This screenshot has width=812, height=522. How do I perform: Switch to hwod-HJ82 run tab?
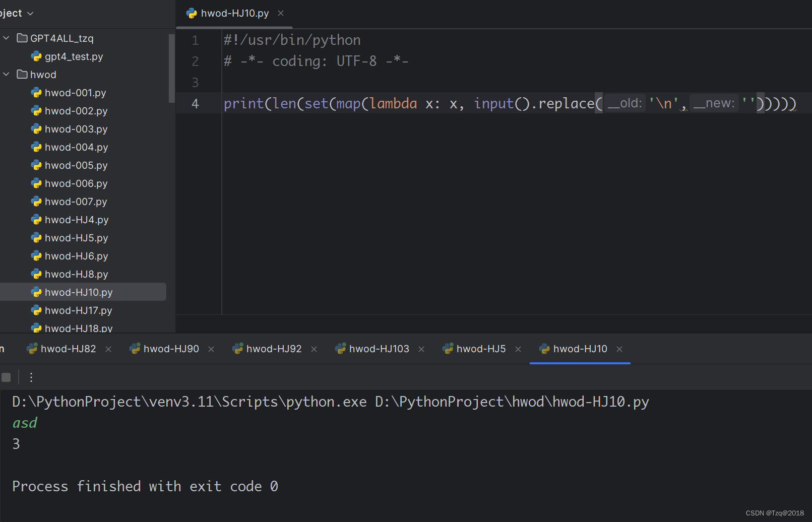[68, 349]
